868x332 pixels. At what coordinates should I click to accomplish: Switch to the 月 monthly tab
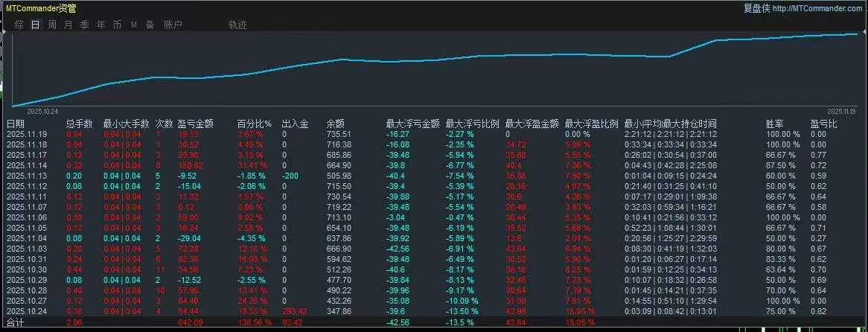point(68,25)
